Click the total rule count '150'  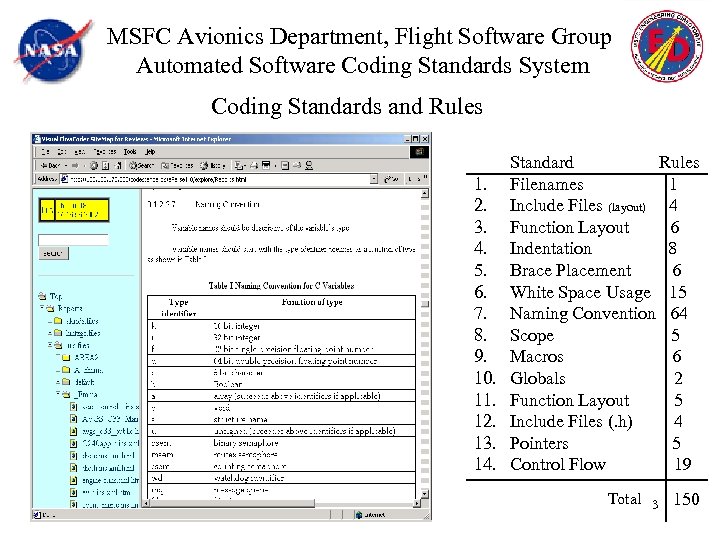[x=686, y=499]
